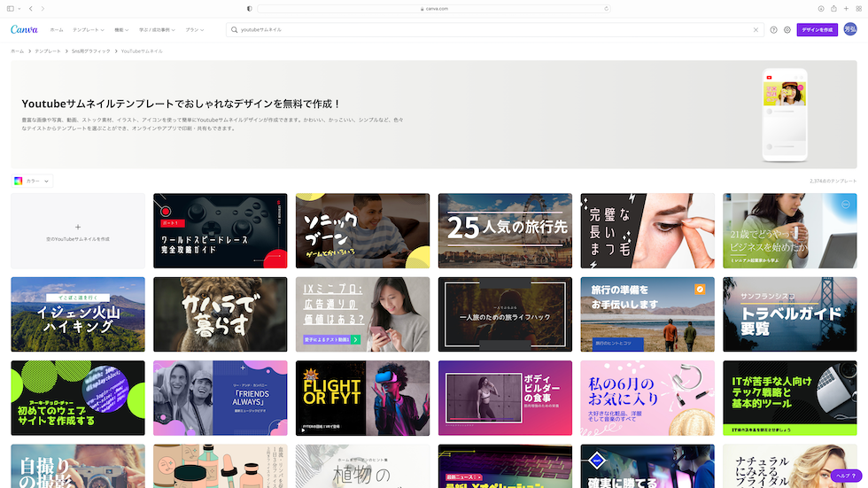Expand the プラン menu
The height and width of the screenshot is (488, 868).
(x=194, y=30)
